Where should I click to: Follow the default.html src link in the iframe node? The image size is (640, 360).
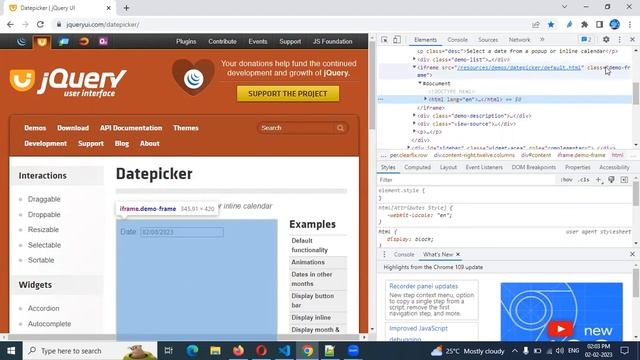[x=519, y=68]
